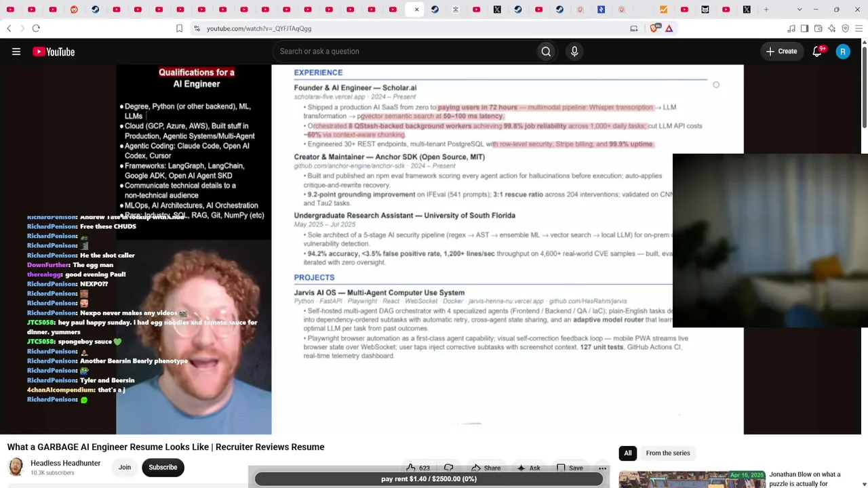
Task: Toggle the browser sidebar panel
Action: tap(804, 28)
